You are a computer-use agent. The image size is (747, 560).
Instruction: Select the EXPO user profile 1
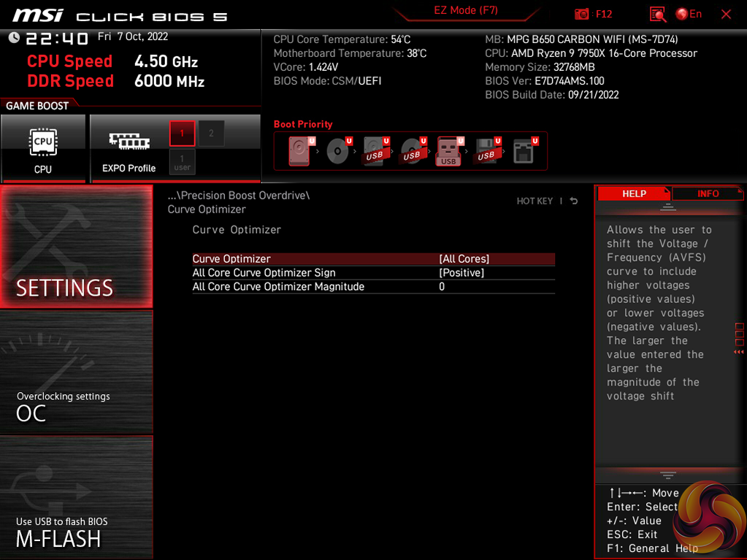pos(182,162)
